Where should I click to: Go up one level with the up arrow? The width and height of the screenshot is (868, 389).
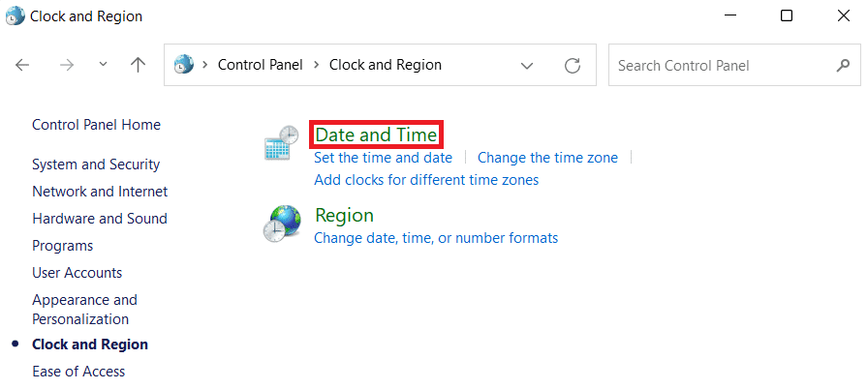[138, 65]
